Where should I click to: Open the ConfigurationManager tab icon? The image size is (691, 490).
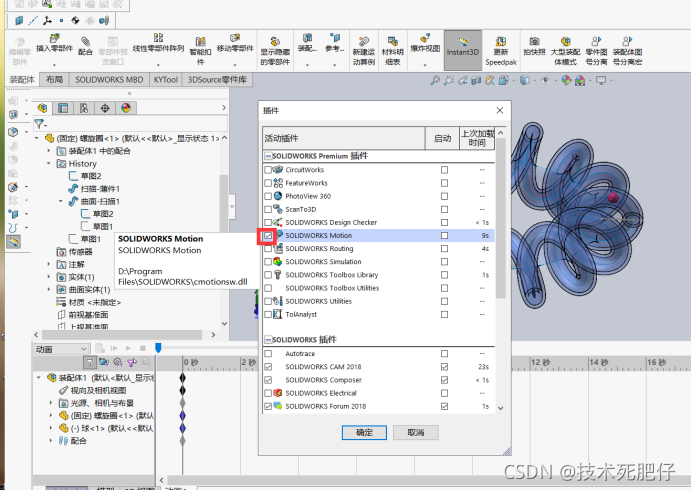click(84, 108)
